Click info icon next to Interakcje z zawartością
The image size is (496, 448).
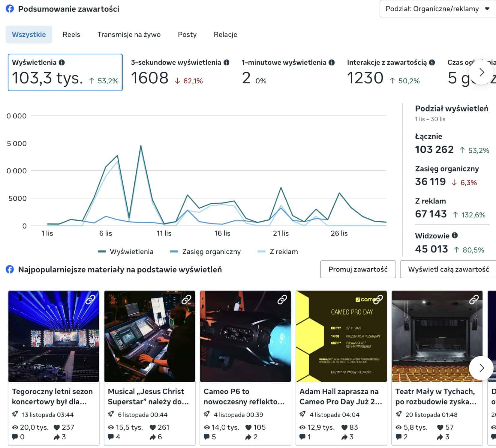(x=432, y=62)
